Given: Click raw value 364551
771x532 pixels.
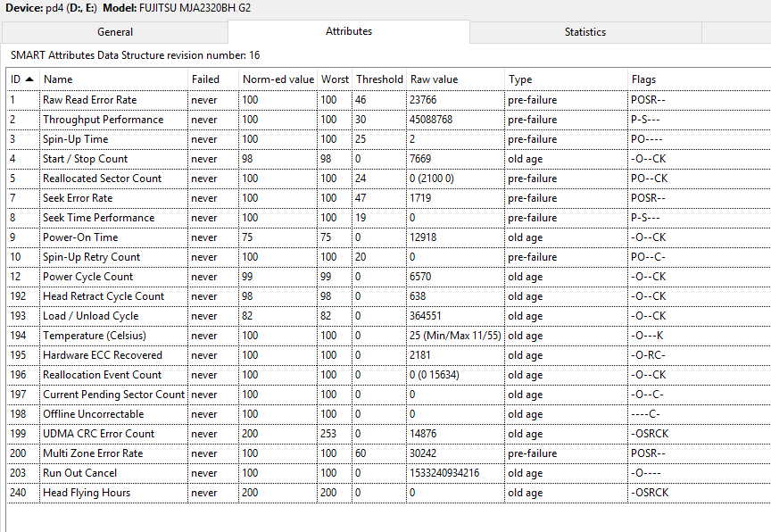Looking at the screenshot, I should point(426,316).
